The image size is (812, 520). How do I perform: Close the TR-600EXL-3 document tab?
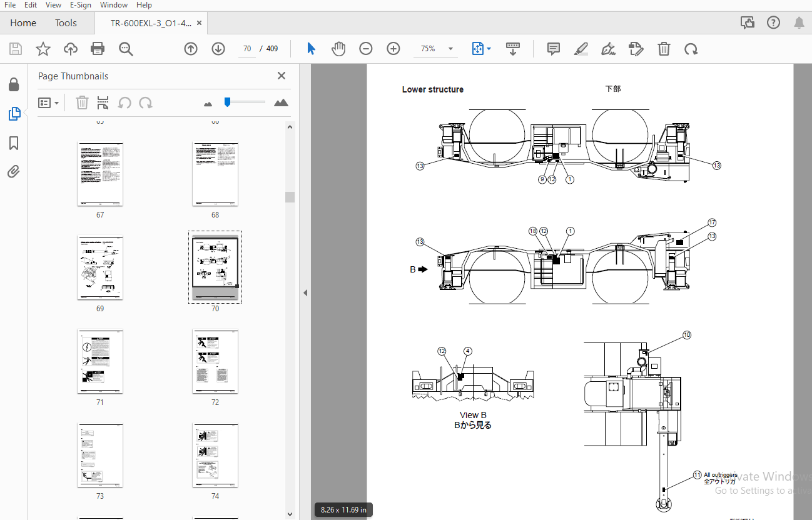coord(199,23)
